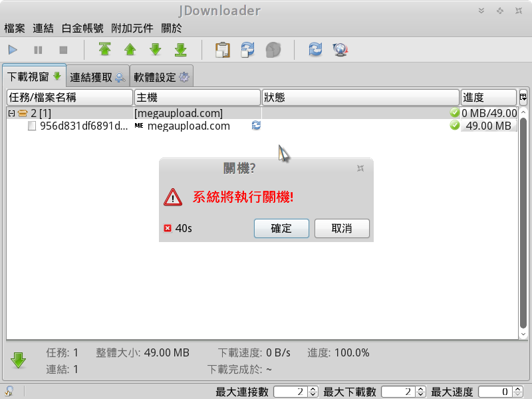Move selected item up one position
The width and height of the screenshot is (532, 399).
[130, 49]
